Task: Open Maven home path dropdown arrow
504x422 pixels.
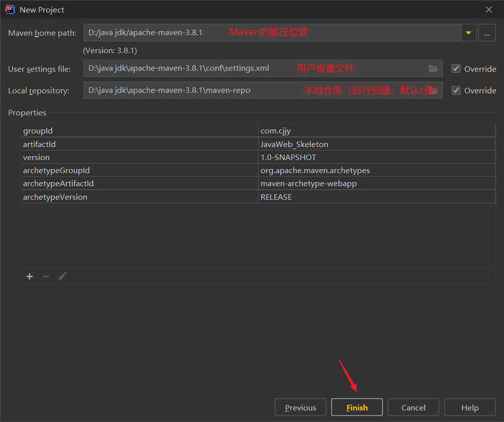Action: [x=468, y=33]
